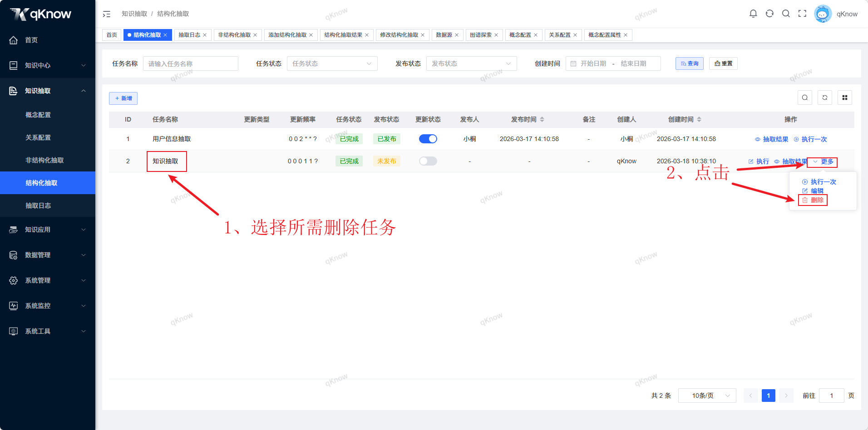
Task: Expand the 知识中心 sidebar menu
Action: tap(48, 65)
